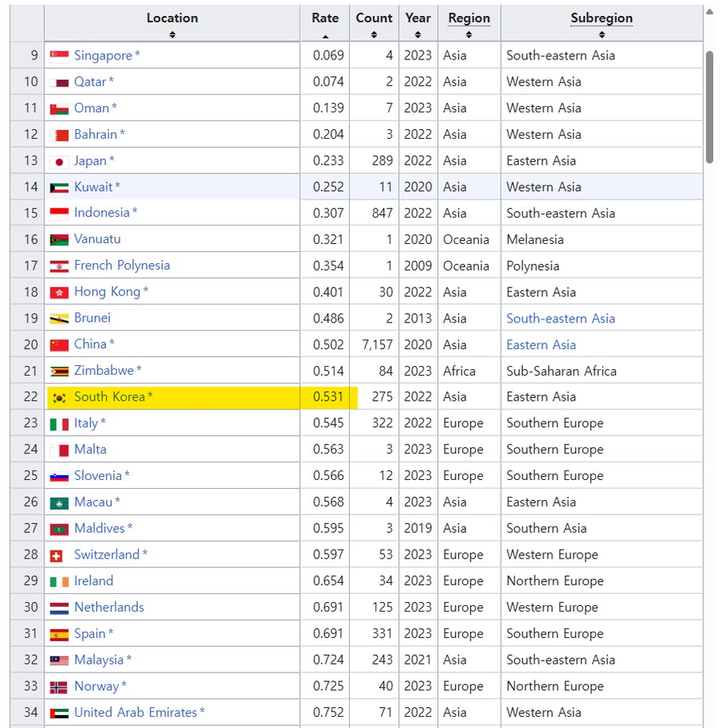
Task: Click the China flag icon
Action: coord(59,344)
